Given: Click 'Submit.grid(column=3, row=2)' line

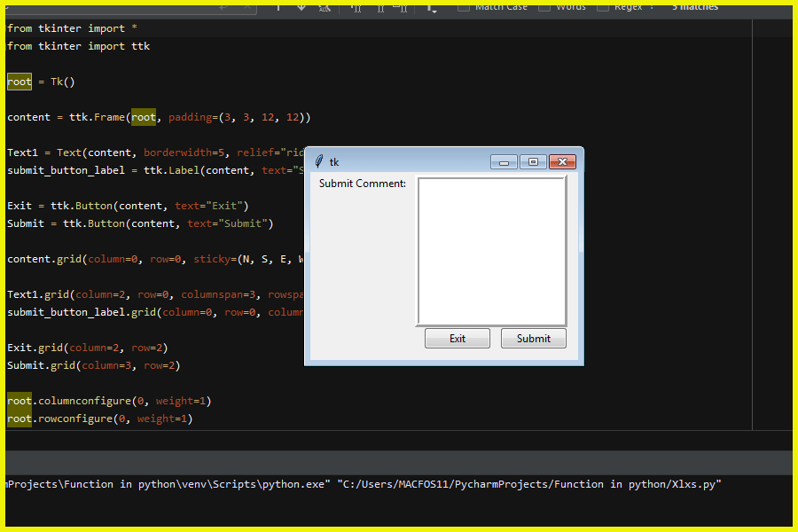Looking at the screenshot, I should [94, 365].
